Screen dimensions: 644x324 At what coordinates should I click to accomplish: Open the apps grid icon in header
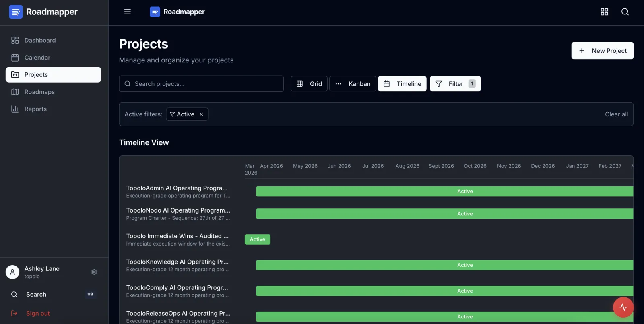[604, 12]
